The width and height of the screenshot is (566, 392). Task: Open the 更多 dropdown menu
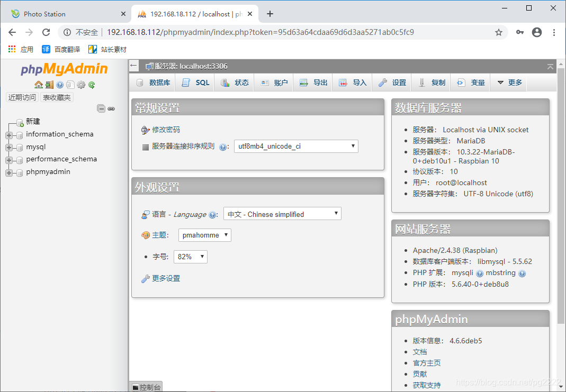[x=510, y=83]
